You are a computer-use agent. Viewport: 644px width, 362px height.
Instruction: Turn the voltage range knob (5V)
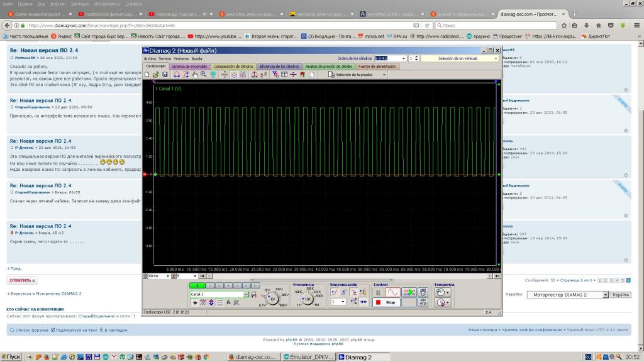click(x=273, y=299)
